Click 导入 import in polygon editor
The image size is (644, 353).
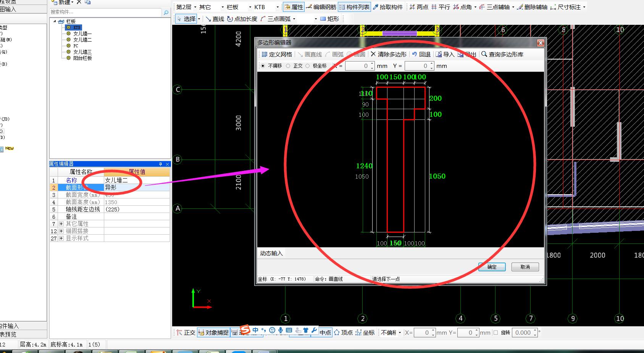tap(445, 54)
